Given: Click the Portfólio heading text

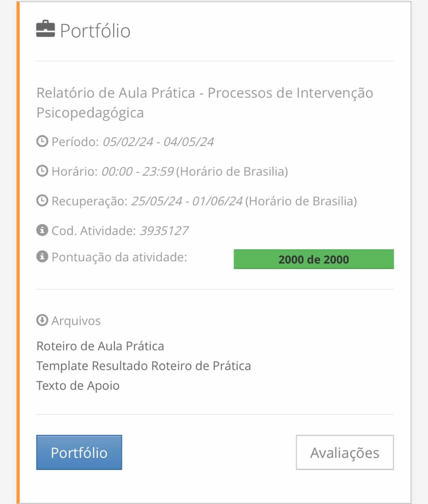Looking at the screenshot, I should point(95,31).
